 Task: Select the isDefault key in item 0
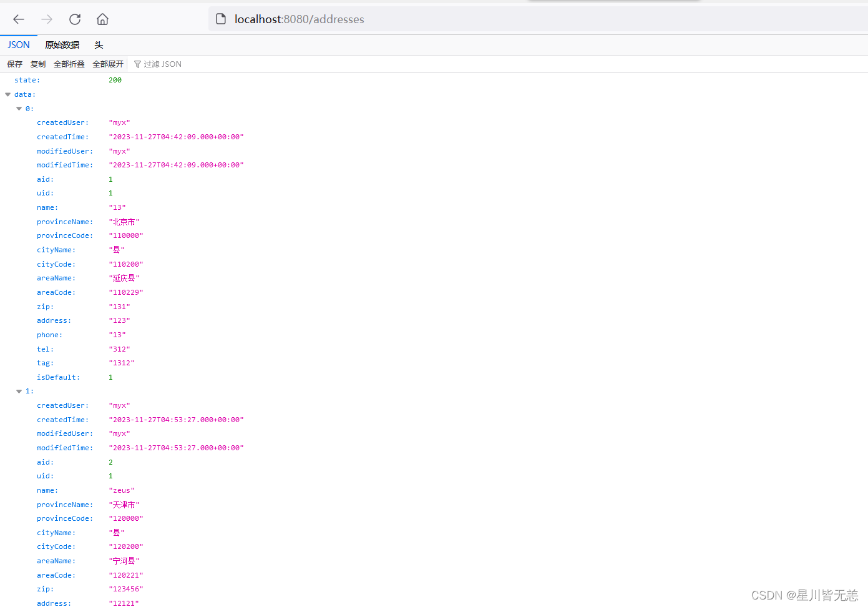coord(58,377)
